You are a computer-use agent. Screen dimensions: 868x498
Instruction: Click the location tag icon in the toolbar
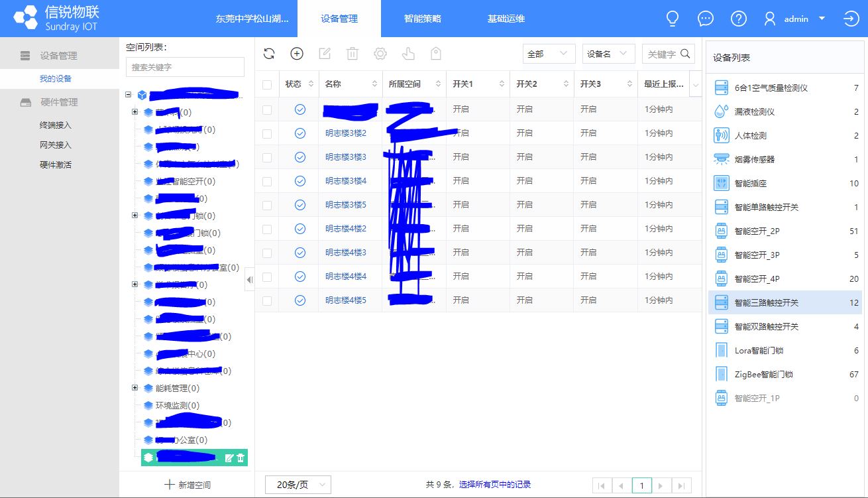tap(435, 54)
